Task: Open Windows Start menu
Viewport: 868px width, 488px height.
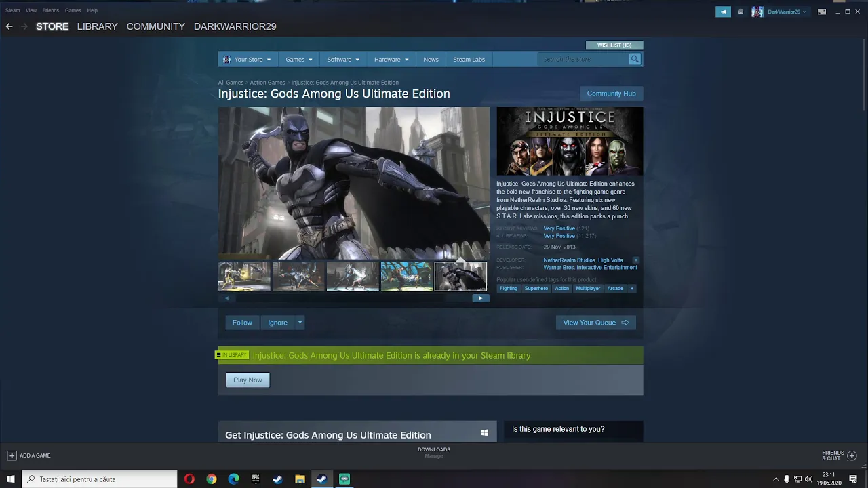Action: coord(11,479)
